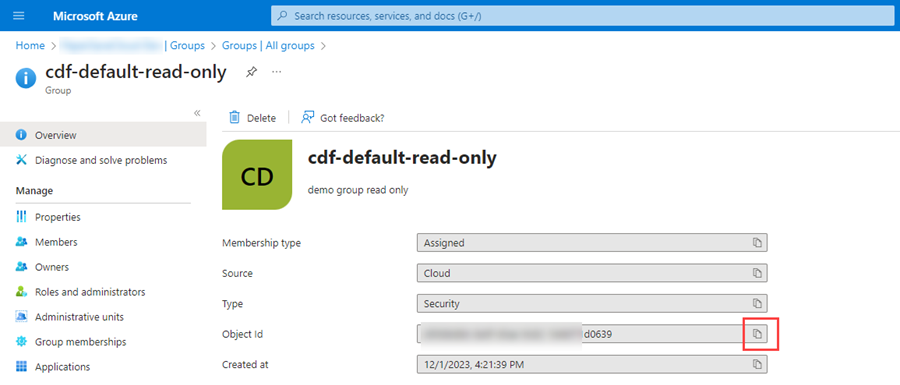The image size is (900, 385).
Task: Pin the cdf-default-read-only group
Action: [251, 72]
